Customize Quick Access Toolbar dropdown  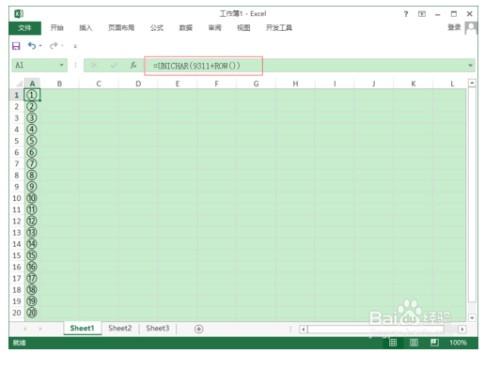75,46
